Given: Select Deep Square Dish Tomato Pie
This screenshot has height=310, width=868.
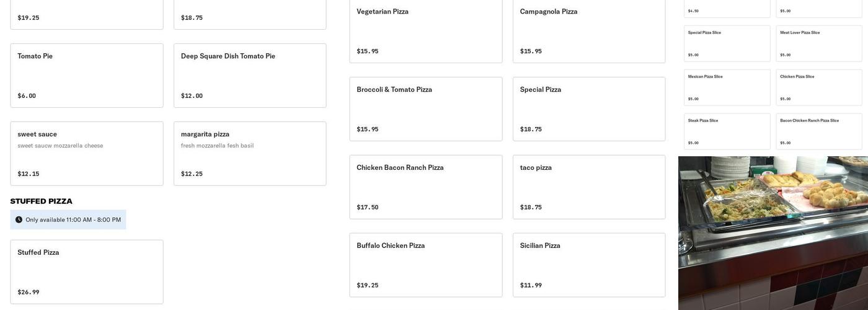Looking at the screenshot, I should click(250, 76).
